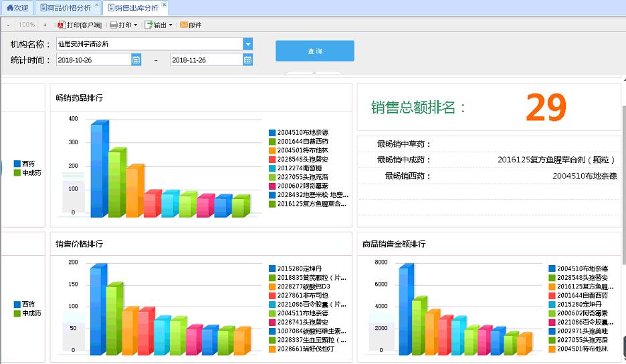Click the 商品销售金额排行 chart title

click(394, 244)
